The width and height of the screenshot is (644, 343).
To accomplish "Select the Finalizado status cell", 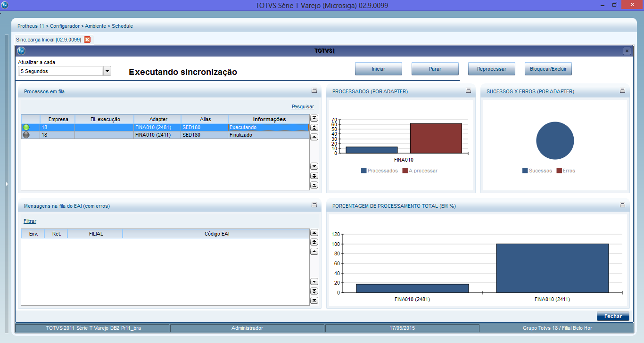I will pyautogui.click(x=269, y=135).
